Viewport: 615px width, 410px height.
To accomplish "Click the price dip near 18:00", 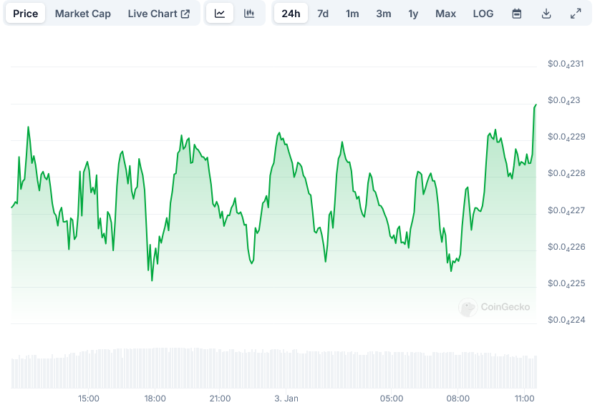I will coord(152,279).
